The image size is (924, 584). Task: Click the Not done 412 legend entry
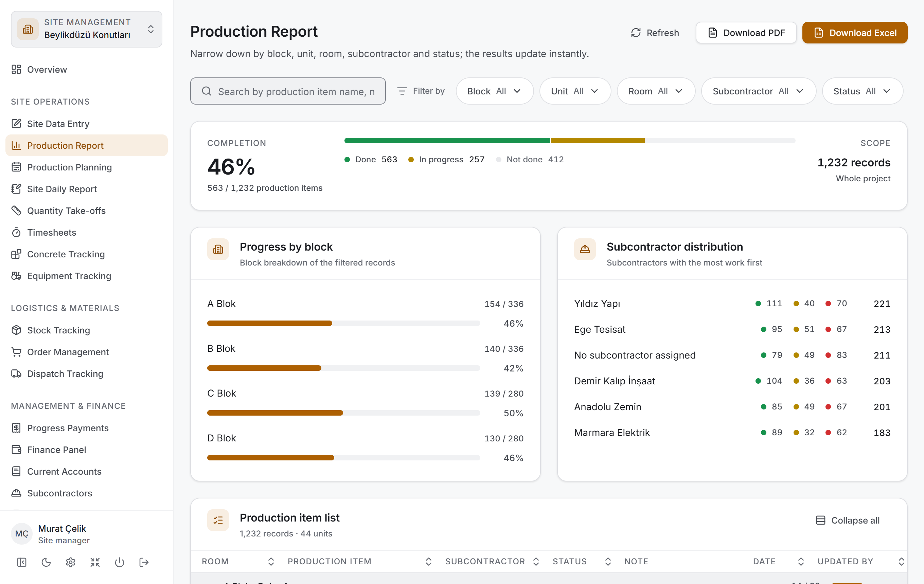coord(530,160)
